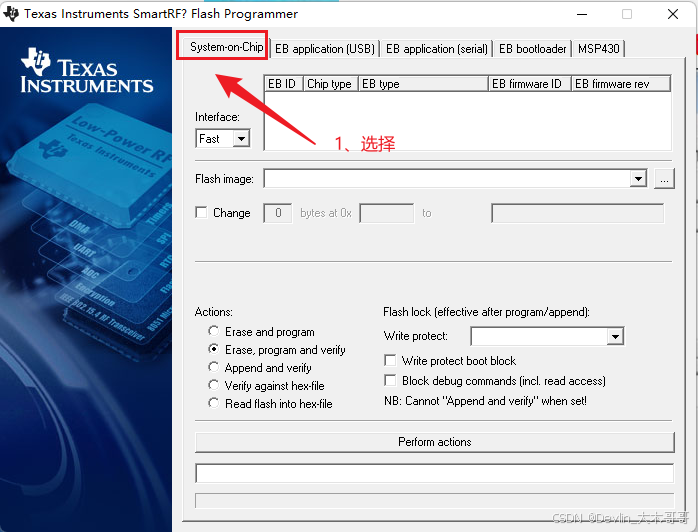Open the System-on-Chip tab
Viewport: 698px width, 532px height.
(x=225, y=47)
